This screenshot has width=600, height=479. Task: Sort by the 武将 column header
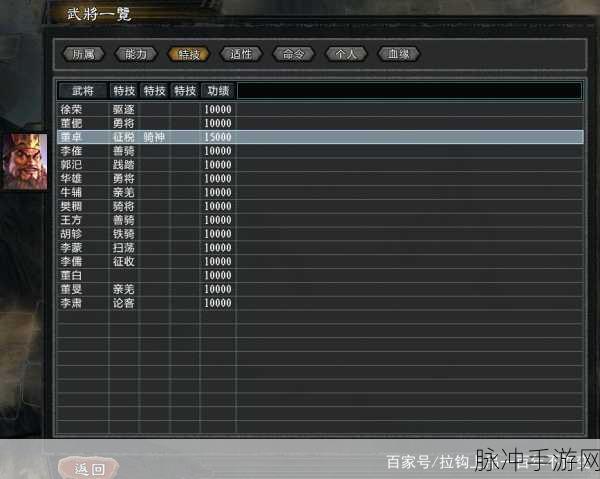83,91
